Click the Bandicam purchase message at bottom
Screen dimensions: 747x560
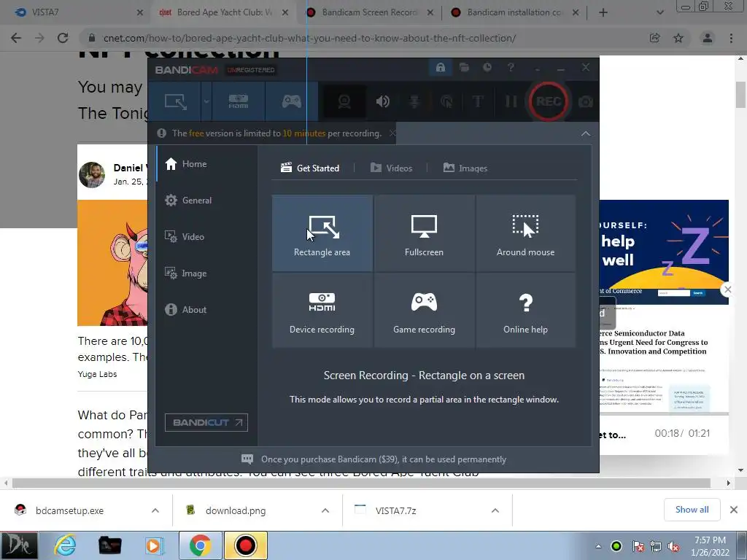[x=374, y=459]
